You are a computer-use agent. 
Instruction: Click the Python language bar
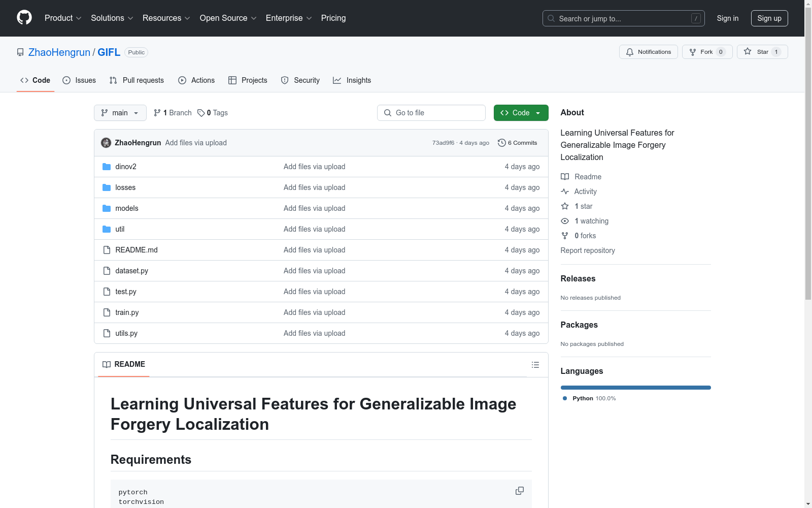click(x=636, y=388)
